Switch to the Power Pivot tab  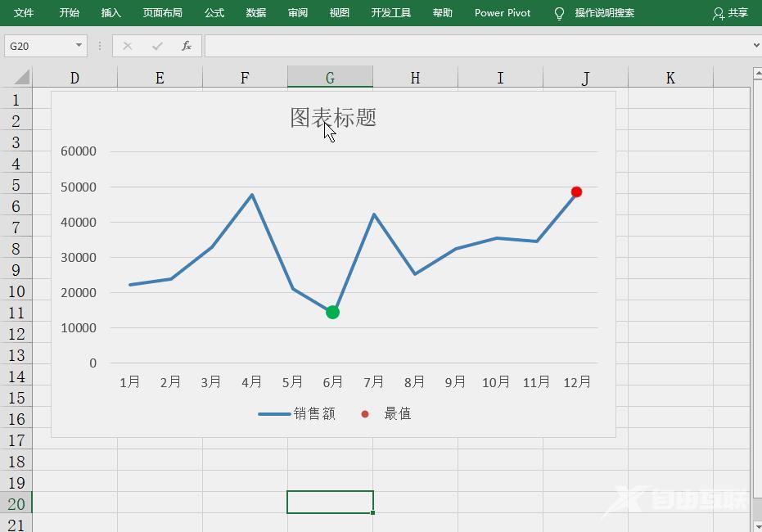[502, 13]
